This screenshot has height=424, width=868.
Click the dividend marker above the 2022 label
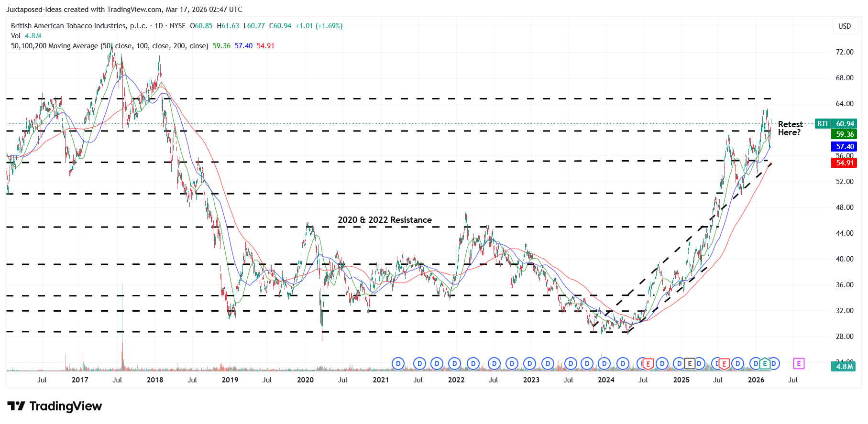pyautogui.click(x=454, y=364)
